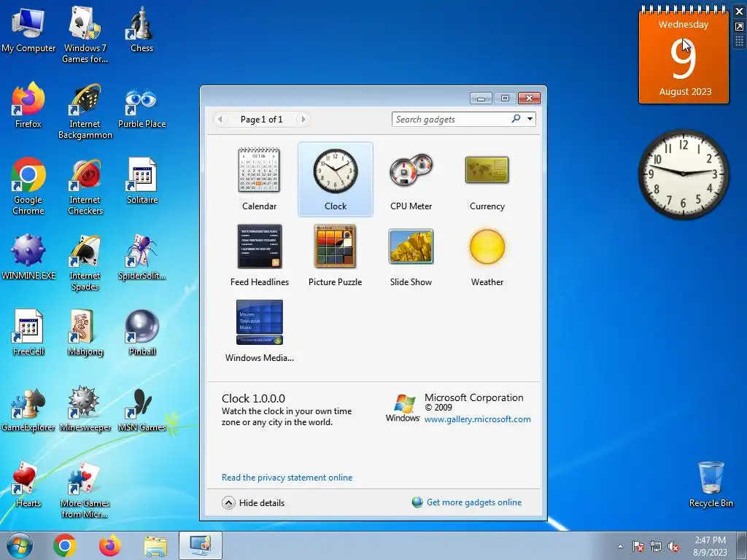The width and height of the screenshot is (747, 560).
Task: Open taskbar clock showing 2:47 PM
Action: click(x=710, y=546)
